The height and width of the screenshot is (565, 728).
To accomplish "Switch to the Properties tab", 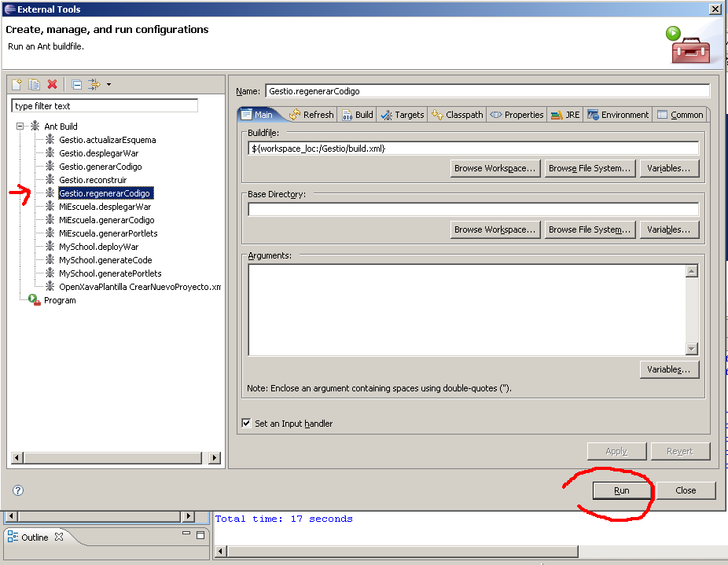I will point(517,115).
